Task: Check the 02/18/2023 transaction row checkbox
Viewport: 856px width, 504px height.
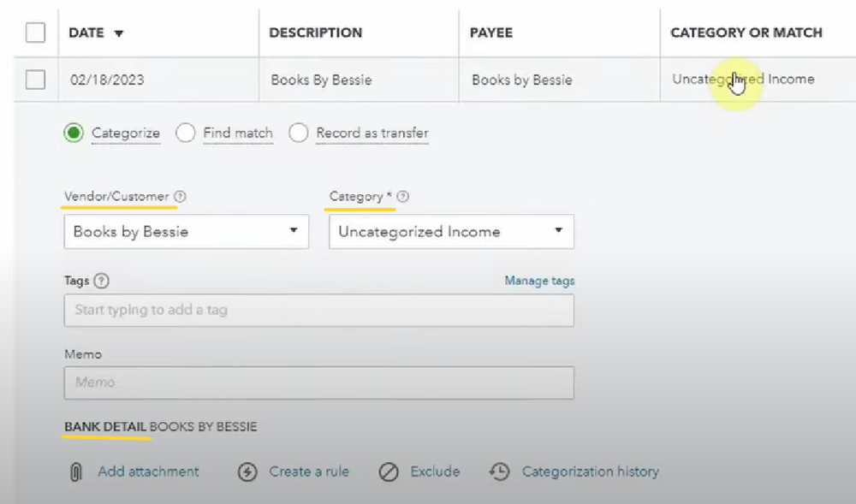Action: (x=35, y=80)
